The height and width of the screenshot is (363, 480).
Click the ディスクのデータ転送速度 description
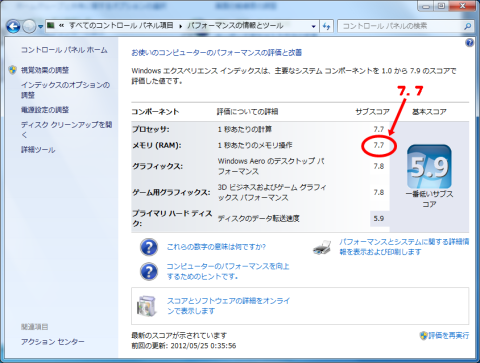coord(259,219)
